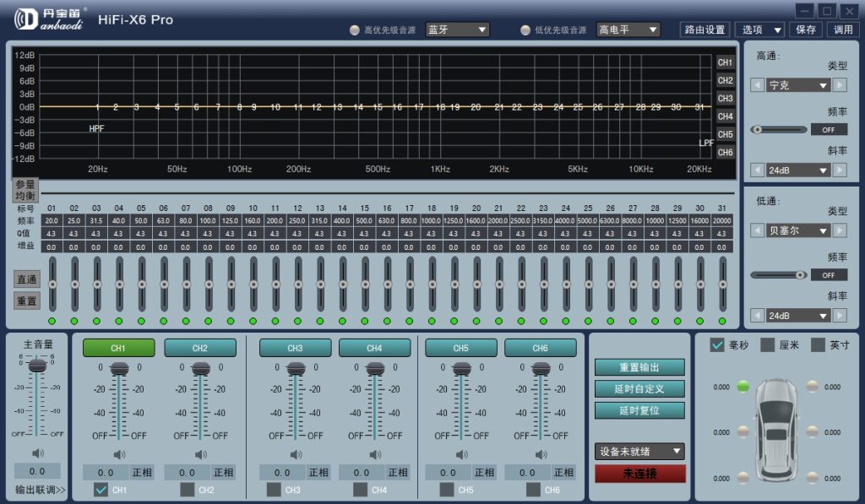Select 低优先级音源 radio button
865x504 pixels.
(525, 30)
